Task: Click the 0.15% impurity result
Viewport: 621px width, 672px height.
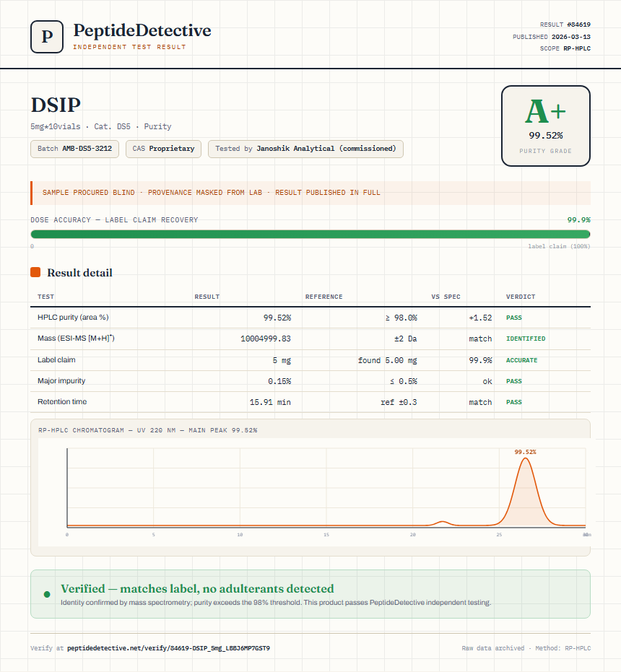Action: [279, 381]
